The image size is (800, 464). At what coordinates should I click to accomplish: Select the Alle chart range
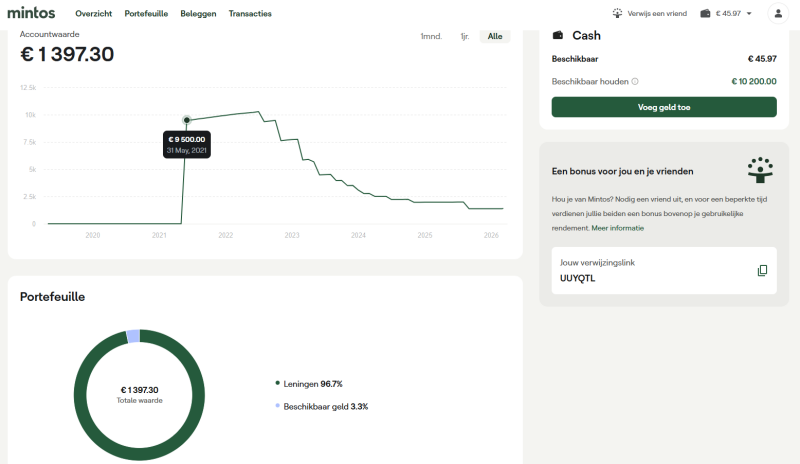[494, 37]
